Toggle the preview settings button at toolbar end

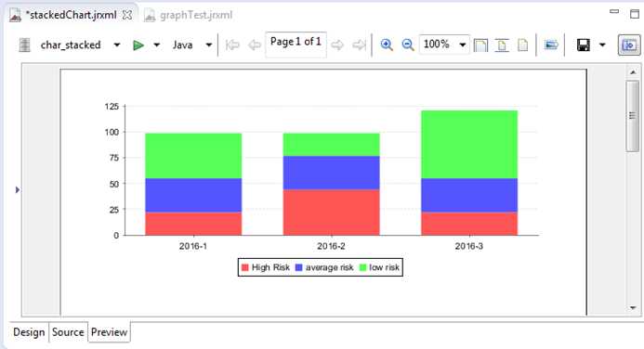coord(629,45)
